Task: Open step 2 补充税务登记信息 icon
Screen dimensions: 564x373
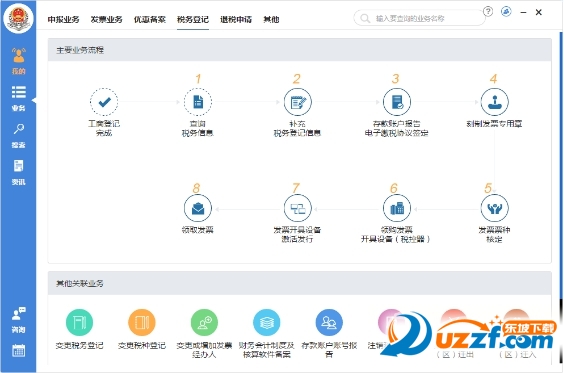Action: 297,102
